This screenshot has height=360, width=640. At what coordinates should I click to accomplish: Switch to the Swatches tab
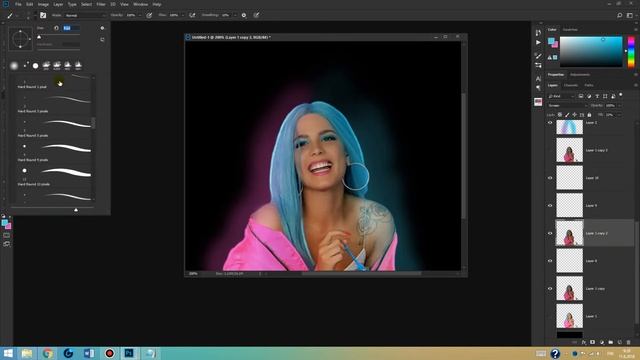coord(570,29)
